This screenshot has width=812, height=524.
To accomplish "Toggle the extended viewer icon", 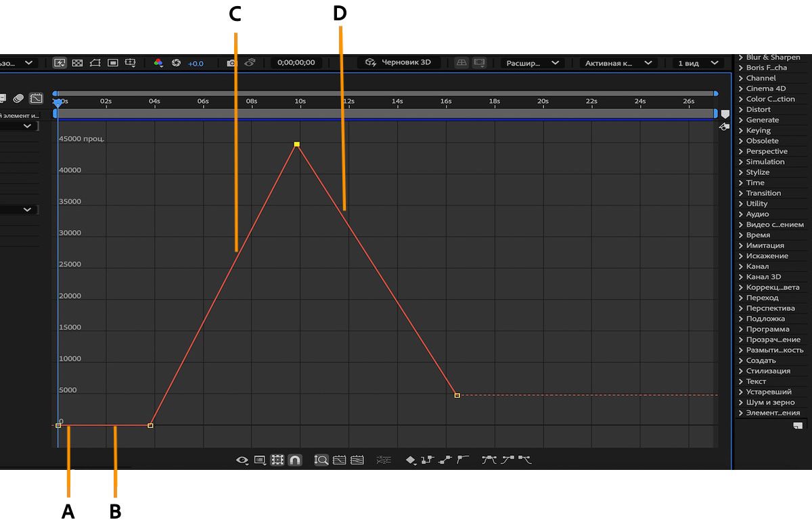I will [479, 63].
